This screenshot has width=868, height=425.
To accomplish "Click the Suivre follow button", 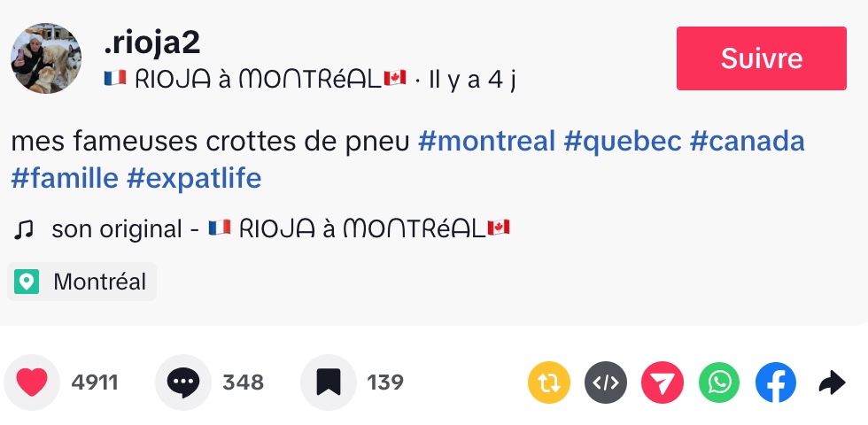I will (x=761, y=58).
